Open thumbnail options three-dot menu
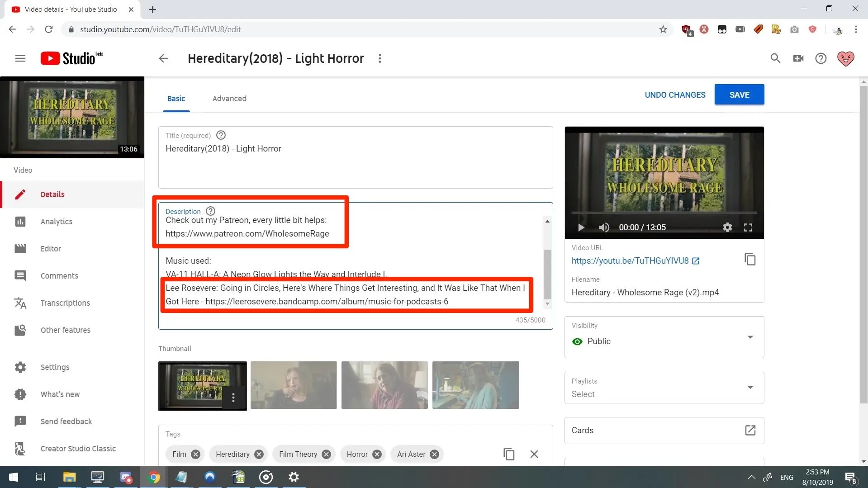 click(233, 398)
